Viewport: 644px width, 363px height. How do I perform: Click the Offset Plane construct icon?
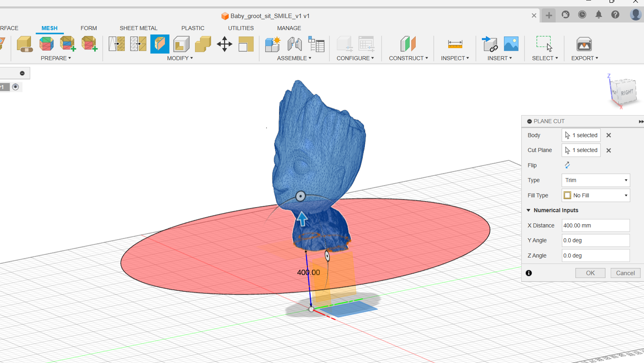[x=408, y=44]
